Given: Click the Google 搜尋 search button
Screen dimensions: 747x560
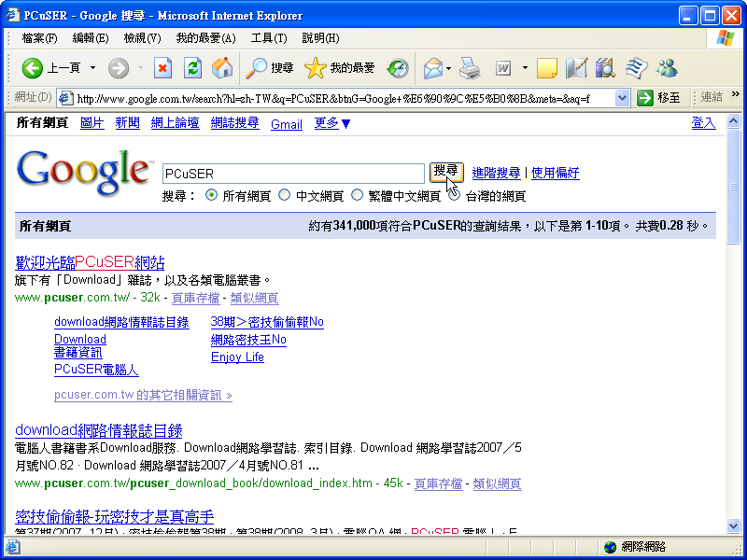Looking at the screenshot, I should 446,173.
